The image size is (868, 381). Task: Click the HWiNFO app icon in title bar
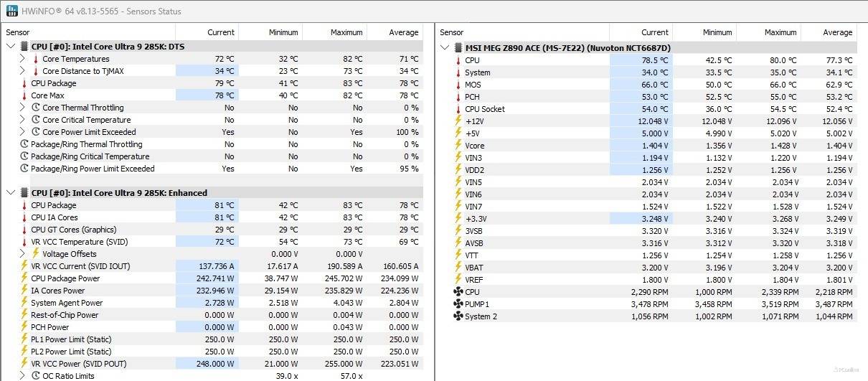[11, 11]
